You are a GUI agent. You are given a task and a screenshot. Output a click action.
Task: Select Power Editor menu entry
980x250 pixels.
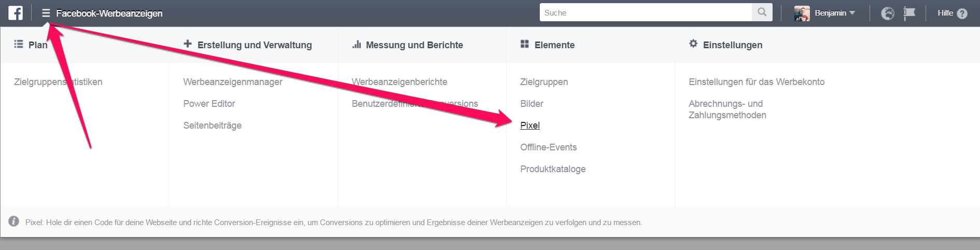[209, 104]
